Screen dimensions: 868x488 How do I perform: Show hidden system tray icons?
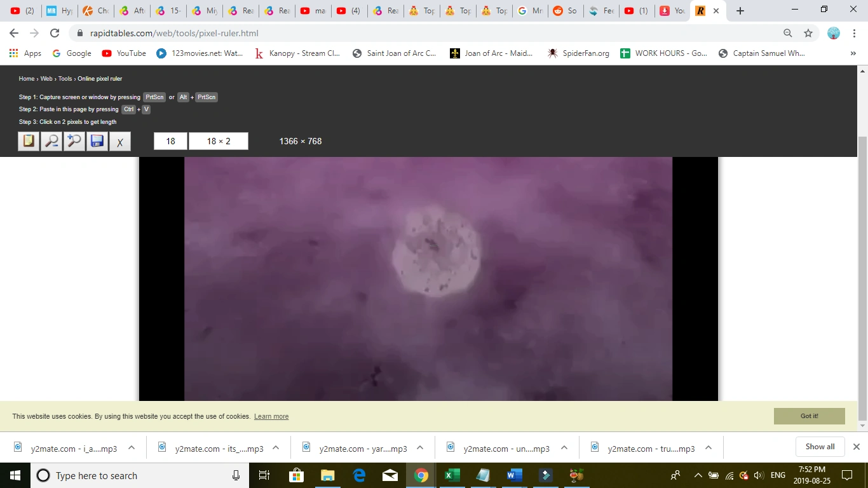698,475
